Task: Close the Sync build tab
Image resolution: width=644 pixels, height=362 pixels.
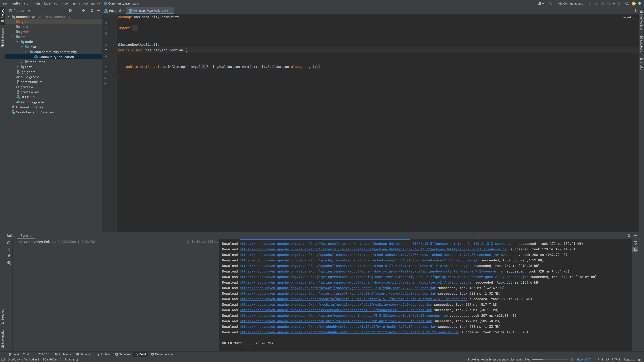Action: 31,236
